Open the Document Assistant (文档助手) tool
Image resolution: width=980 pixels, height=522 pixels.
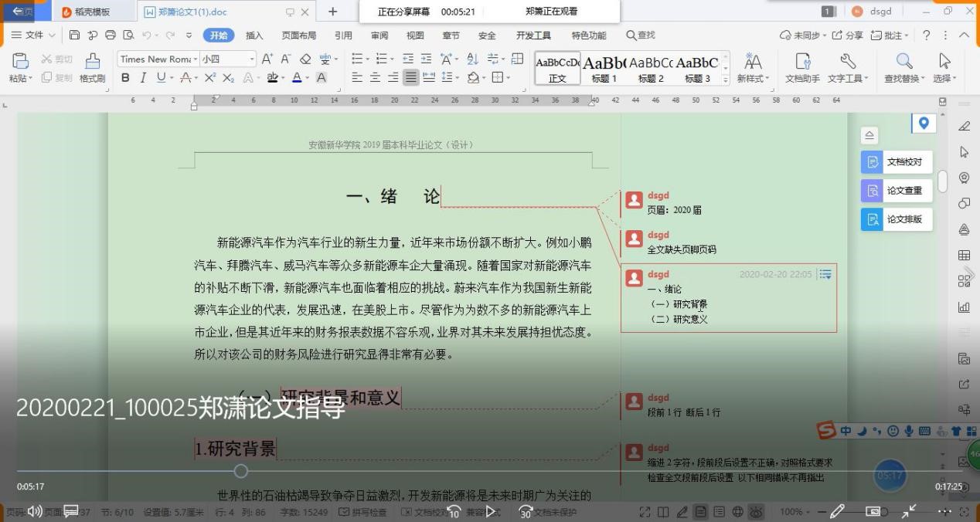click(x=802, y=67)
